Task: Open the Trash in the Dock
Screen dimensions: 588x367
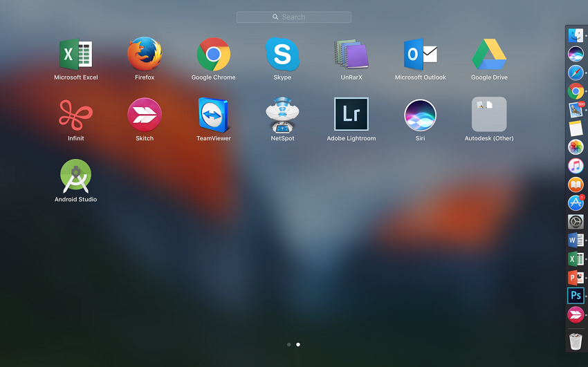Action: pyautogui.click(x=576, y=341)
